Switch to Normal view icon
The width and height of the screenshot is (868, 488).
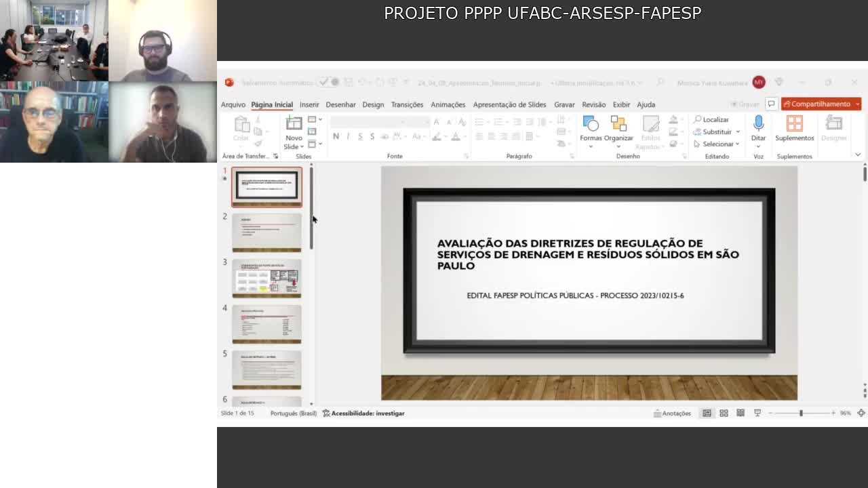[707, 413]
